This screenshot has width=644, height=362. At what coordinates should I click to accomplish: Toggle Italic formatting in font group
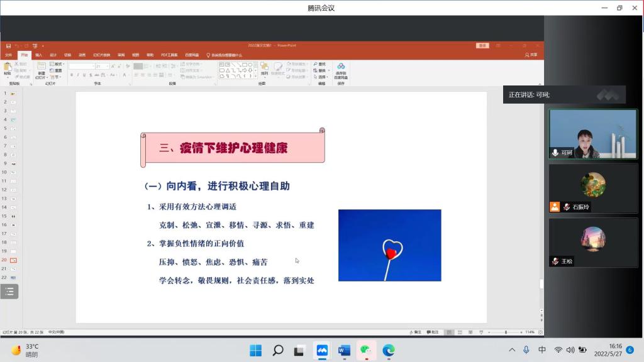click(78, 75)
